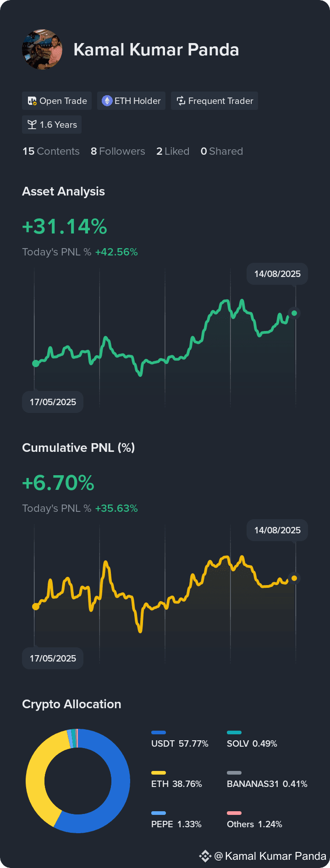330x868 pixels.
Task: Open the 15 Contents stat
Action: (51, 151)
